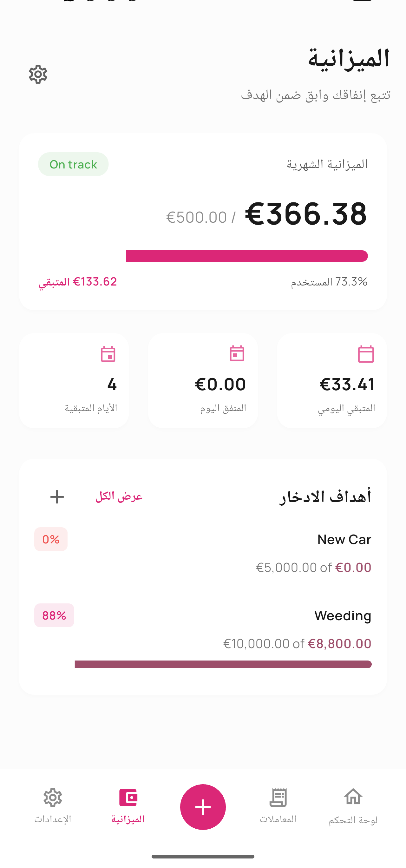Open budget settings gear icon at top
The image size is (406, 868).
pos(38,74)
